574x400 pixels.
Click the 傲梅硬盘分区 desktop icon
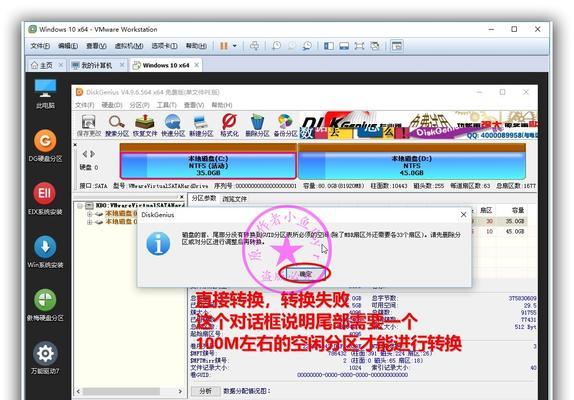[45, 305]
